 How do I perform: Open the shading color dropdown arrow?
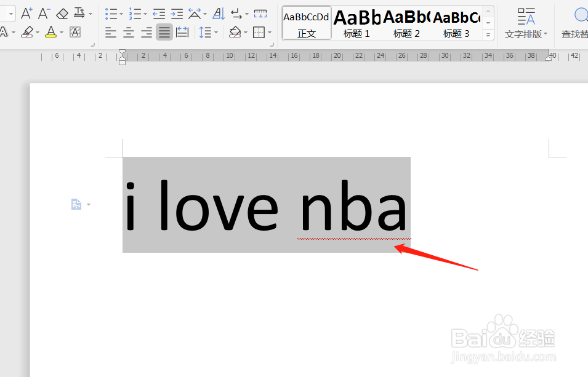pyautogui.click(x=246, y=33)
